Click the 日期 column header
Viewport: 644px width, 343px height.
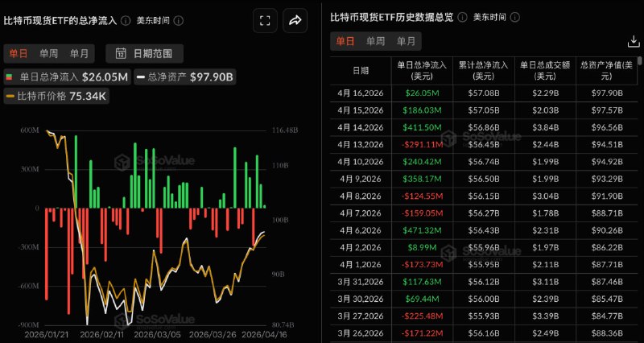(x=361, y=71)
